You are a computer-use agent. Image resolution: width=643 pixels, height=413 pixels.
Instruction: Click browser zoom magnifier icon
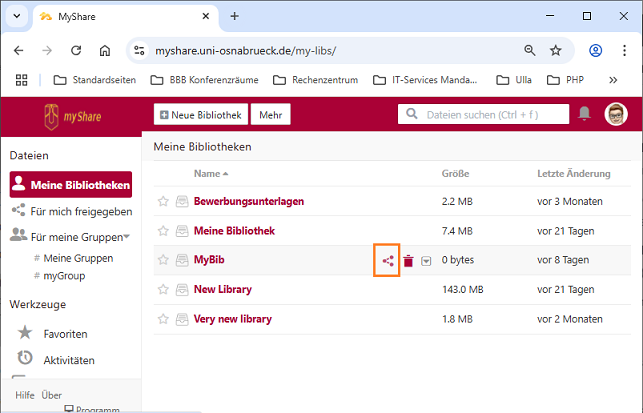pos(529,50)
